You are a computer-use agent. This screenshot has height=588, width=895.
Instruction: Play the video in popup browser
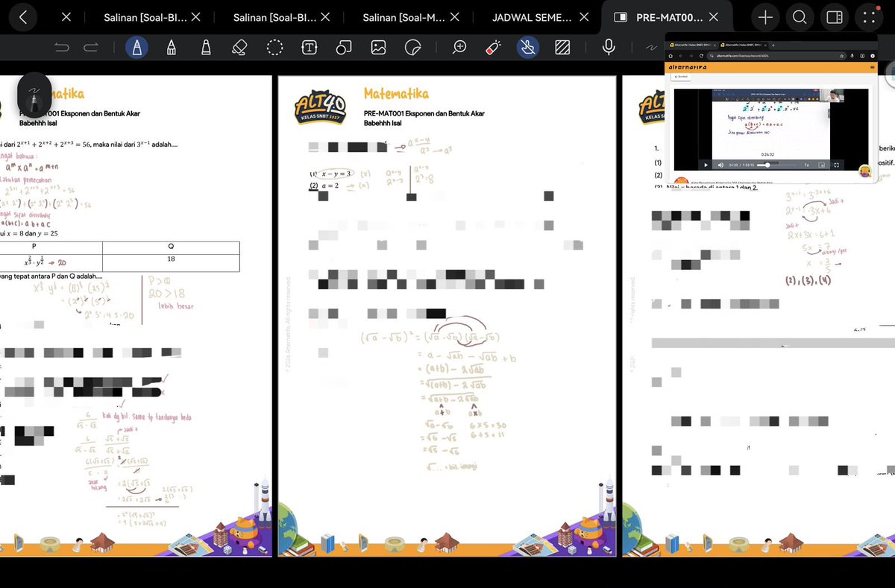point(706,165)
